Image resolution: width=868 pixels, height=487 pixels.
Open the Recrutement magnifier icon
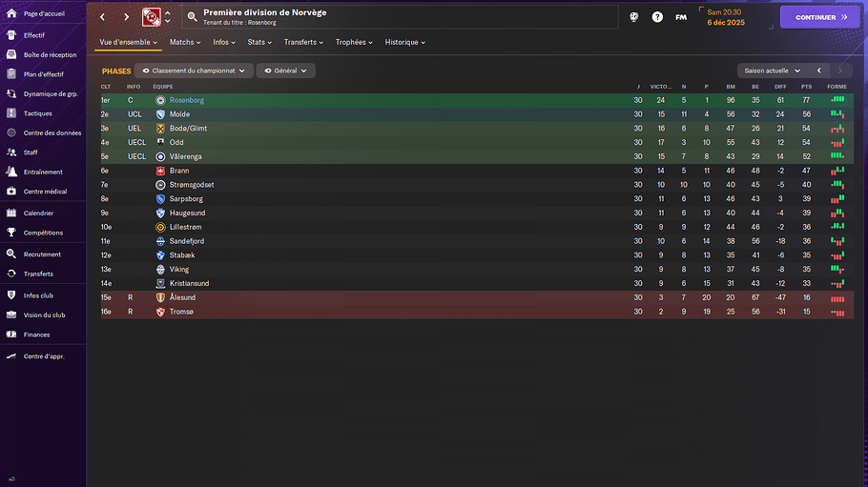(x=10, y=254)
